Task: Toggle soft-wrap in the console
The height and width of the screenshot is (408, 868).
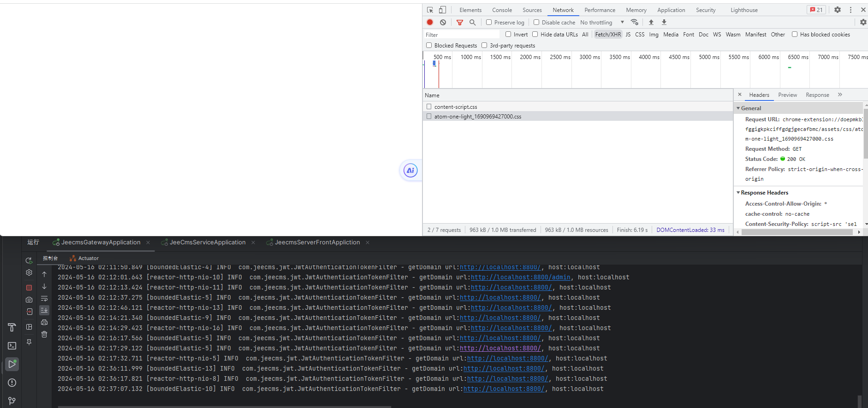Action: click(x=44, y=299)
